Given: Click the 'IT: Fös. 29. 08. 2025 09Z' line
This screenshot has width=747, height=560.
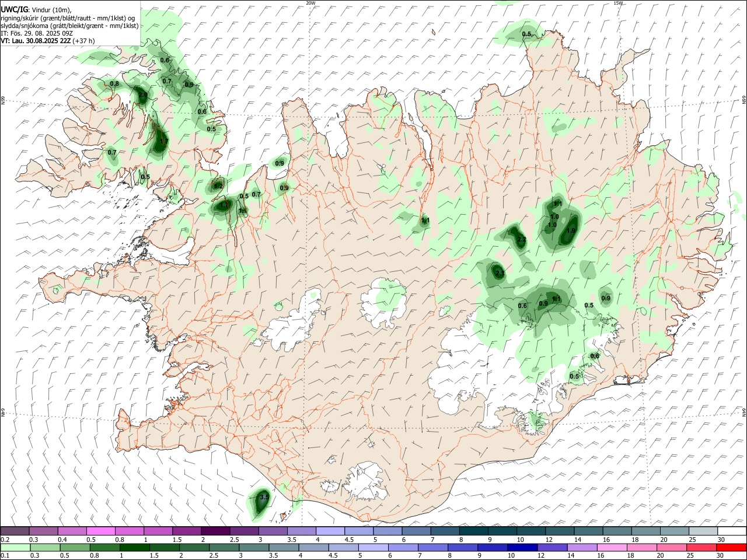Looking at the screenshot, I should pos(37,33).
